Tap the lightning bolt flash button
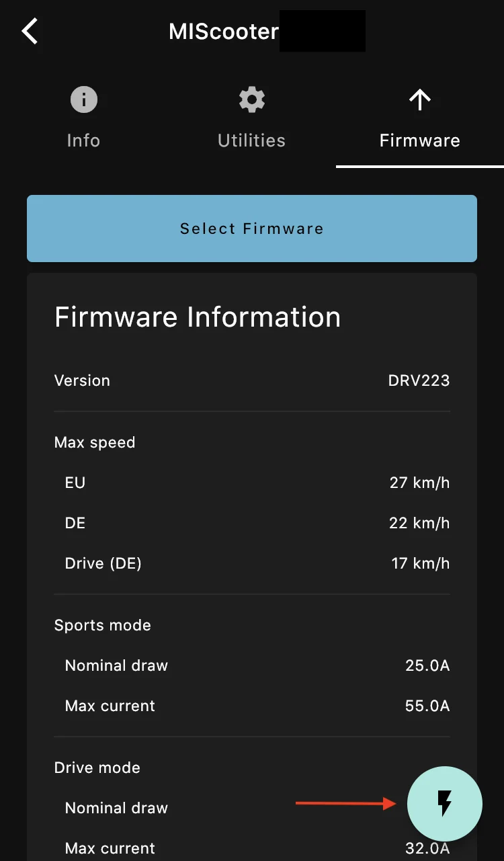The width and height of the screenshot is (504, 861). tap(445, 803)
